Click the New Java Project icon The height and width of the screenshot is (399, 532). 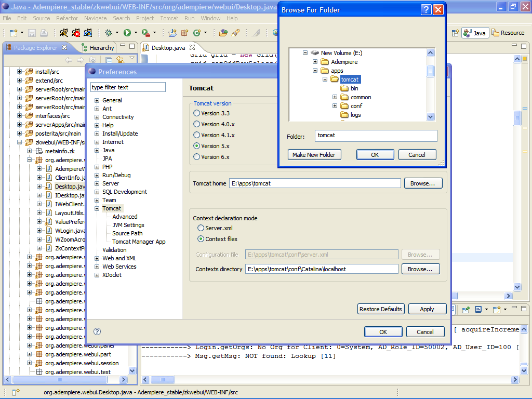click(172, 33)
